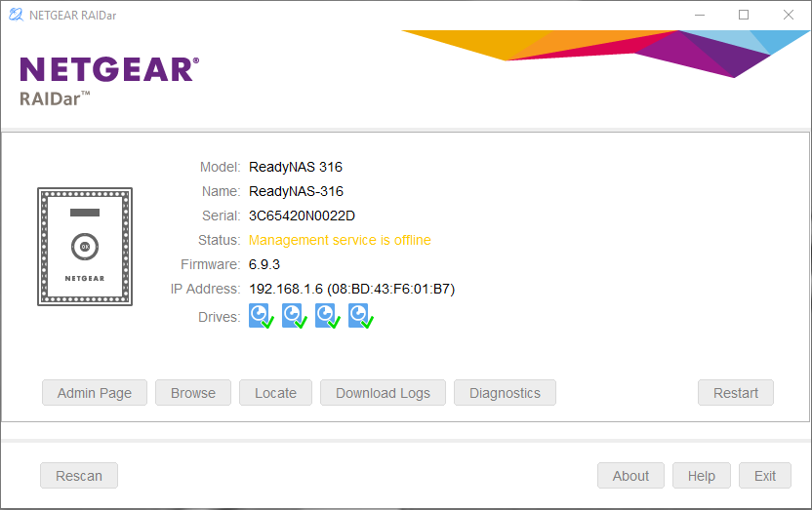Click the first drive status icon
812x510 pixels.
click(x=261, y=316)
